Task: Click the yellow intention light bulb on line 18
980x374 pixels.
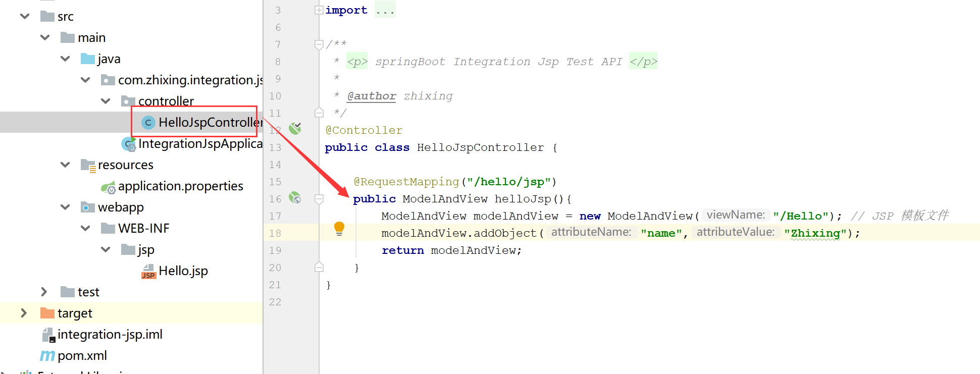Action: [x=339, y=229]
